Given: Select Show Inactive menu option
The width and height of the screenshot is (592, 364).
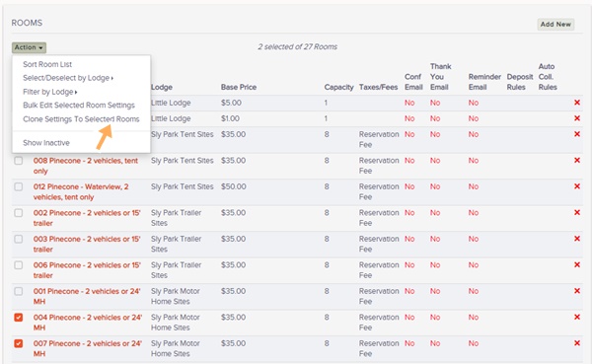Looking at the screenshot, I should click(x=46, y=143).
